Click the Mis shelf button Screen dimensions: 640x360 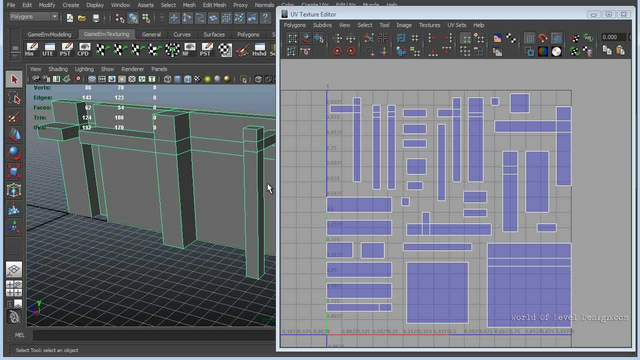click(31, 49)
